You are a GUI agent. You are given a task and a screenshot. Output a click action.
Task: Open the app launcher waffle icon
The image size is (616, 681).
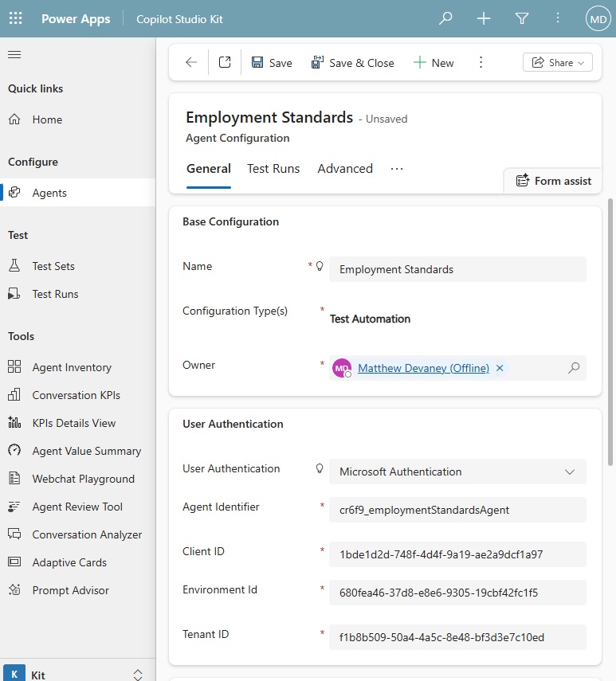coord(15,19)
